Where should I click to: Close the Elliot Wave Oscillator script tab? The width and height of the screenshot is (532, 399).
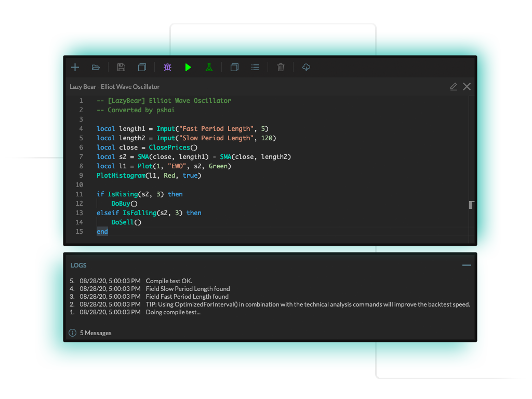pos(467,86)
